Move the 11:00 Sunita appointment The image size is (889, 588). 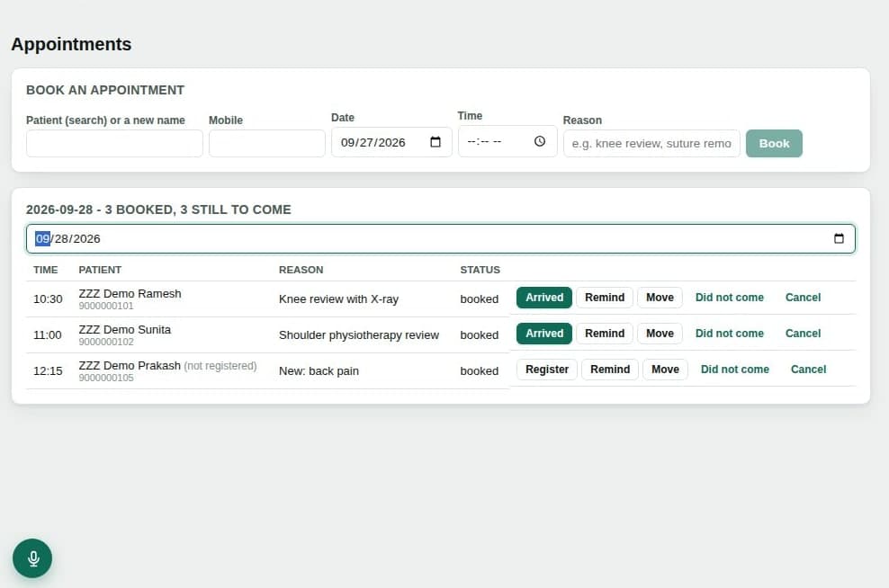click(660, 334)
